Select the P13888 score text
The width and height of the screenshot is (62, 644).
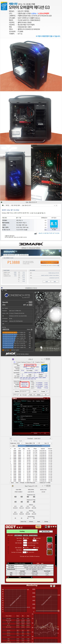[x=14, y=262]
